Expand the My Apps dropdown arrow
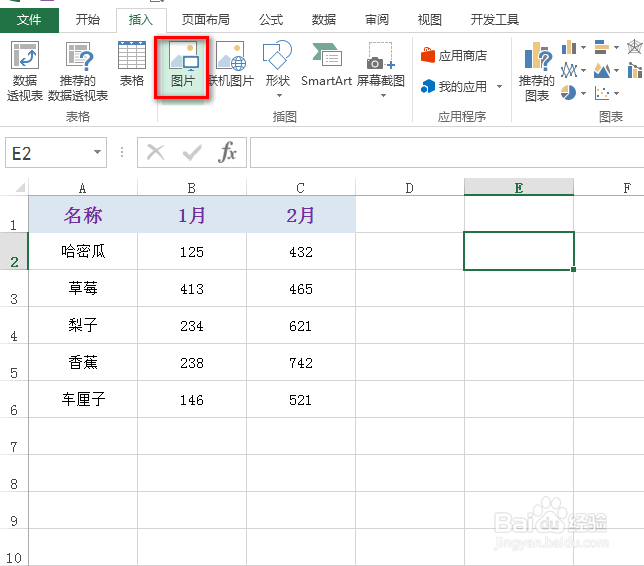The image size is (644, 566). tap(499, 86)
